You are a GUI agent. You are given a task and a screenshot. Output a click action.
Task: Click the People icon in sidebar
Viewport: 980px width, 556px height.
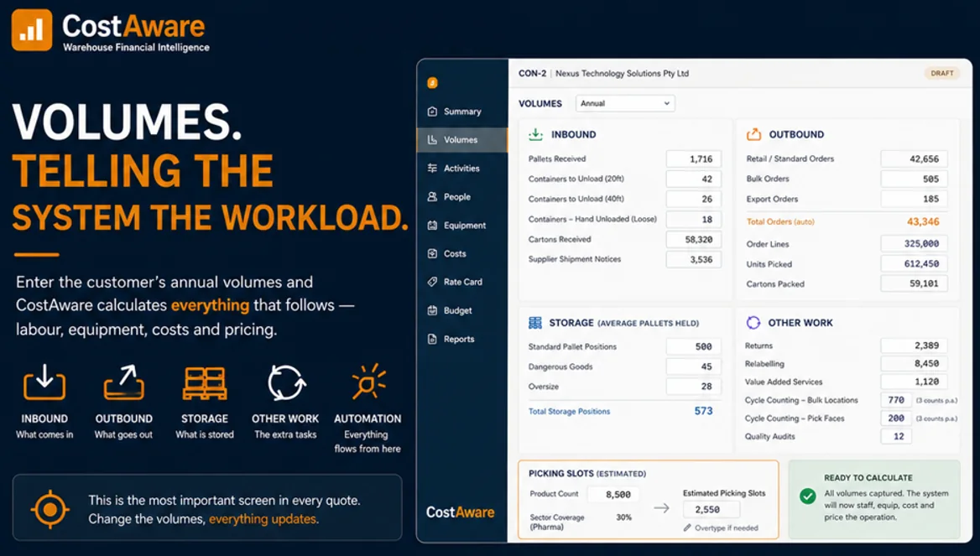click(432, 197)
